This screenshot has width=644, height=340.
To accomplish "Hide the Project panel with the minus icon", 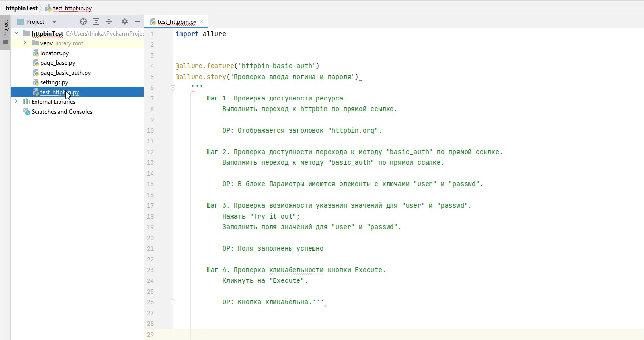I will pos(137,21).
